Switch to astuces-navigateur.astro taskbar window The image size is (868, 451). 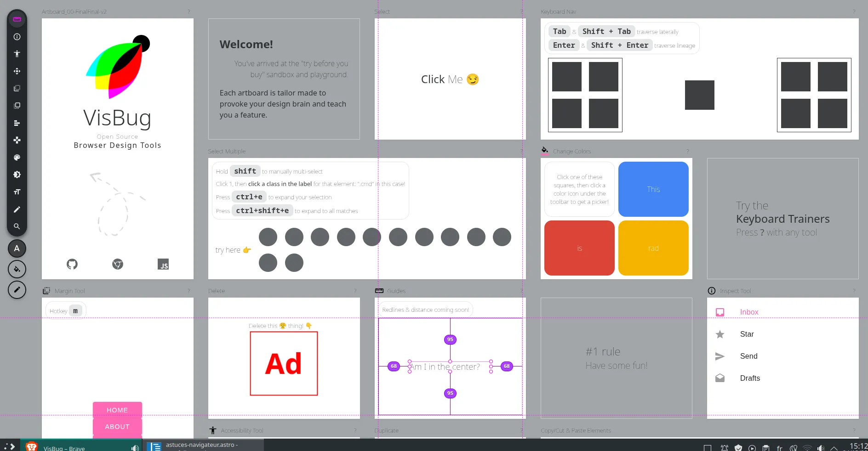202,445
